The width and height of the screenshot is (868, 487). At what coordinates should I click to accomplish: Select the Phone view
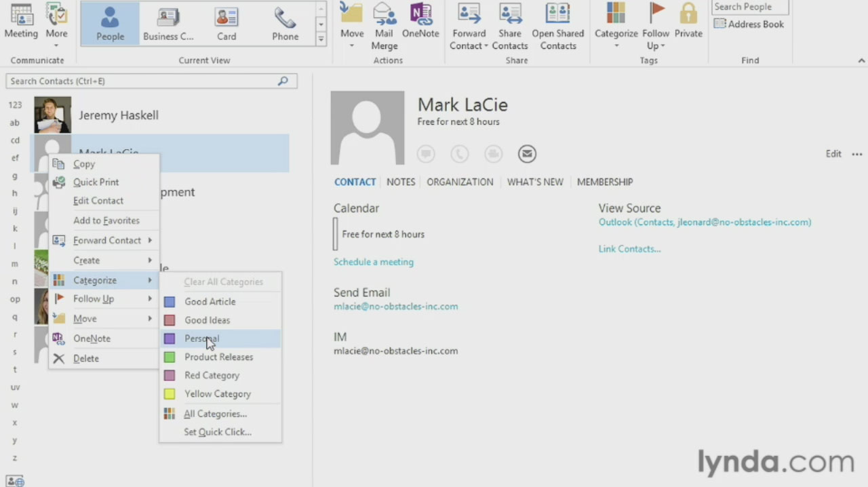click(x=285, y=24)
